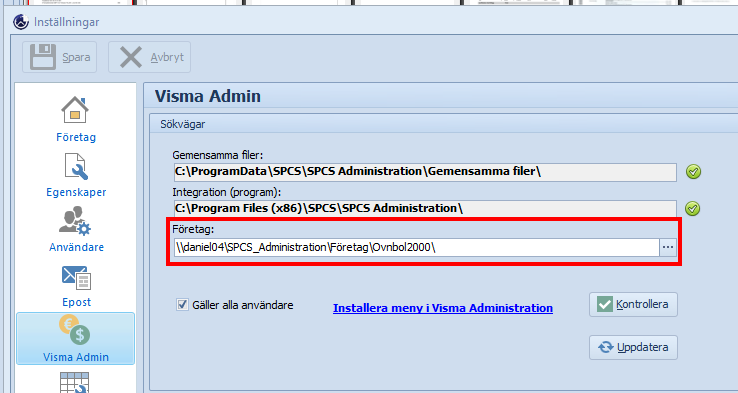Click the Kontrollera button
This screenshot has height=393, width=738.
click(633, 305)
